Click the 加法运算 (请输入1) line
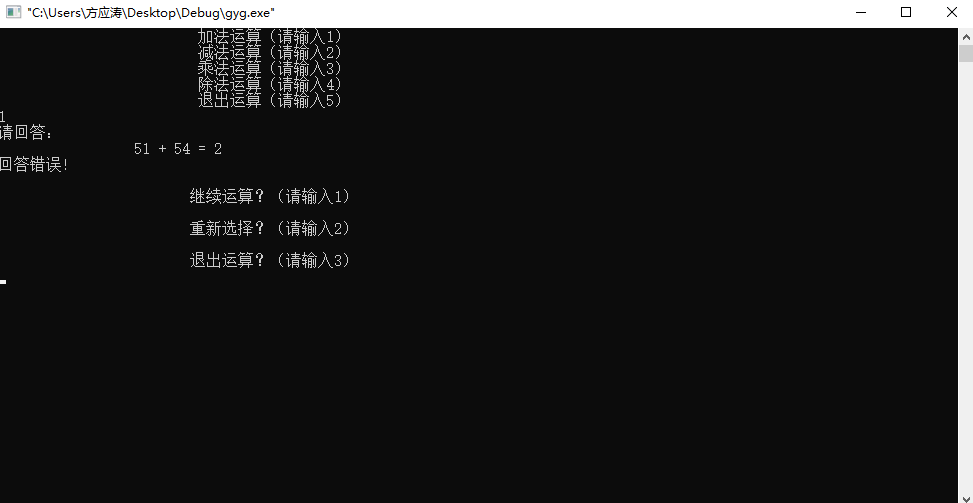Image resolution: width=973 pixels, height=503 pixels. [x=270, y=36]
